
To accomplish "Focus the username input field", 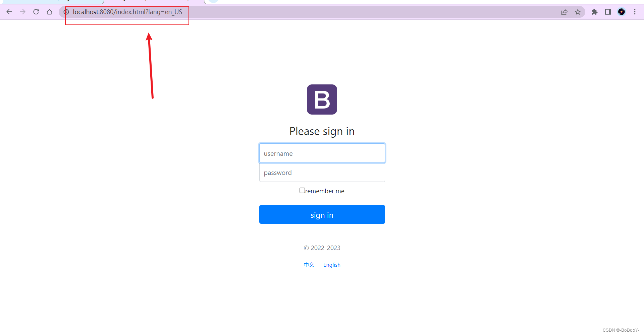I will point(322,153).
